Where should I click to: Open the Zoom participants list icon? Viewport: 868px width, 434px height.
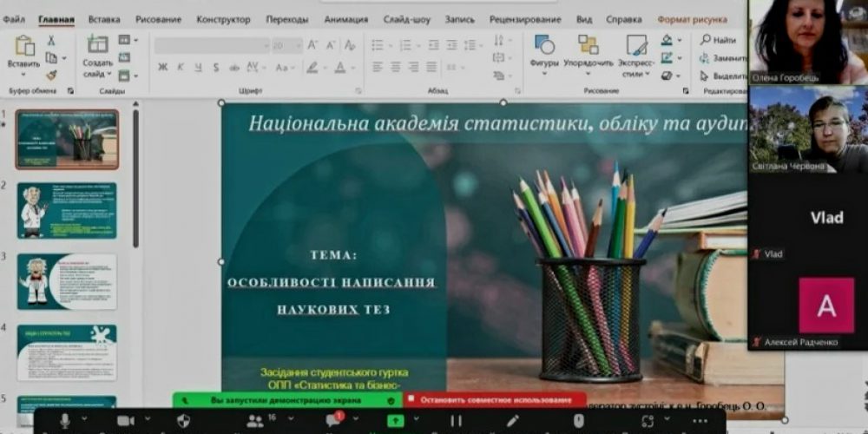tap(254, 421)
